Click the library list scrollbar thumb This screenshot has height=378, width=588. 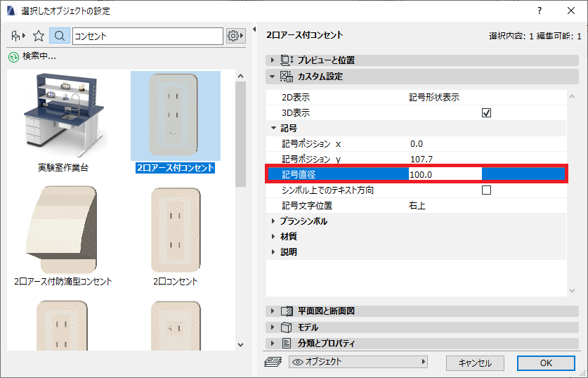(241, 134)
